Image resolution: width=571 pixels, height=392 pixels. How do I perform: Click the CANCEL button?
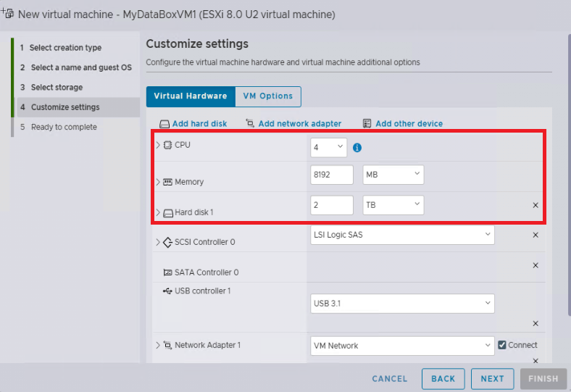pos(389,379)
